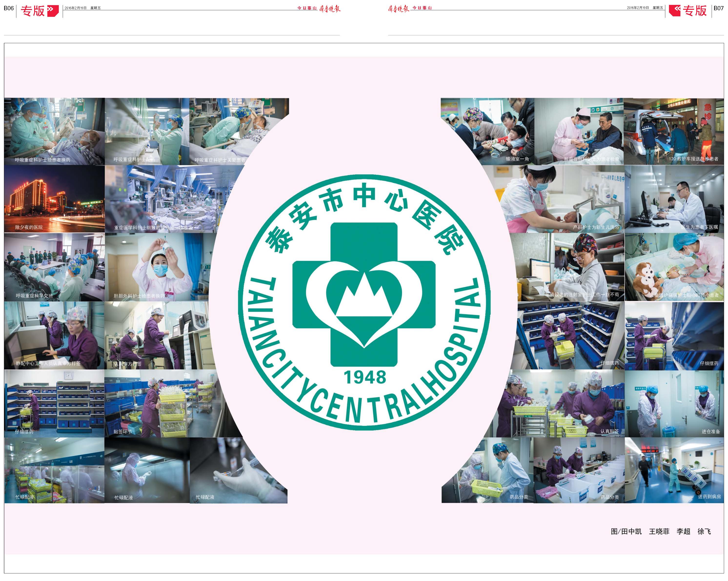The width and height of the screenshot is (728, 581).
Task: Select the 产科护士为新生儿洗浴 photo
Action: (561, 199)
